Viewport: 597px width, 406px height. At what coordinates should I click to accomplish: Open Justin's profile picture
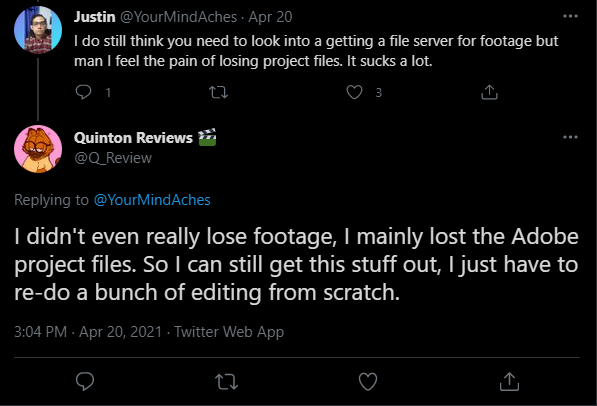(x=38, y=30)
